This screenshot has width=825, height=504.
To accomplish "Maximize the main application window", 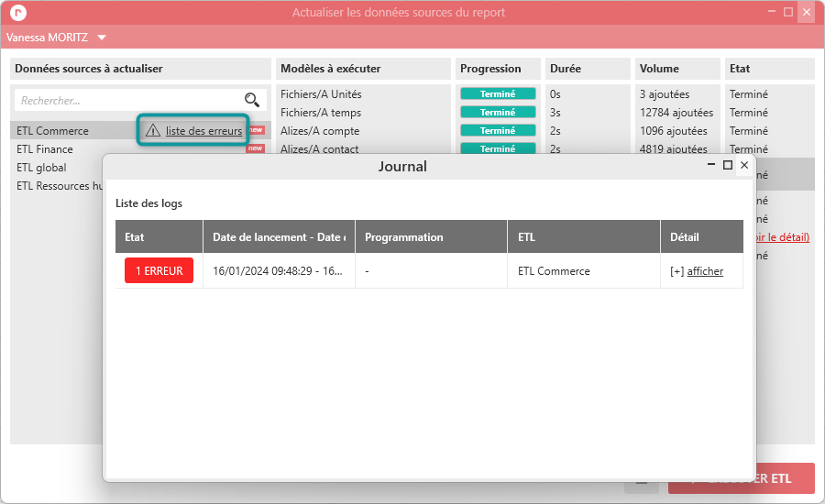I will (x=788, y=12).
